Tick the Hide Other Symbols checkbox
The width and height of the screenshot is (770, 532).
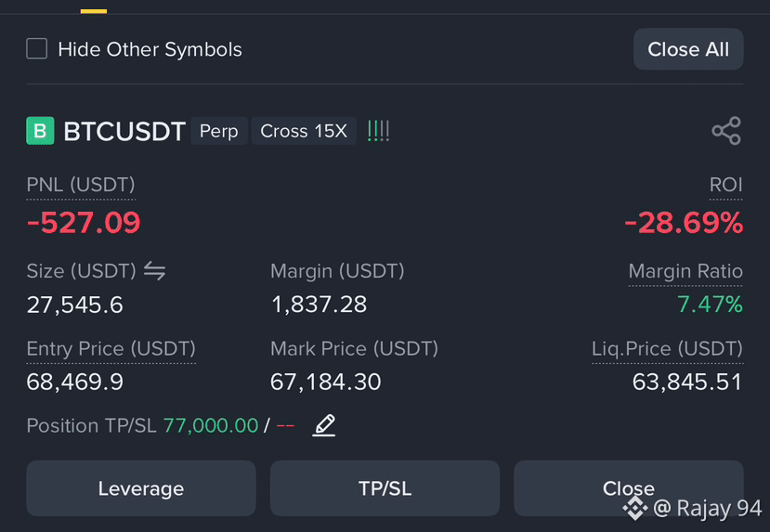coord(37,48)
